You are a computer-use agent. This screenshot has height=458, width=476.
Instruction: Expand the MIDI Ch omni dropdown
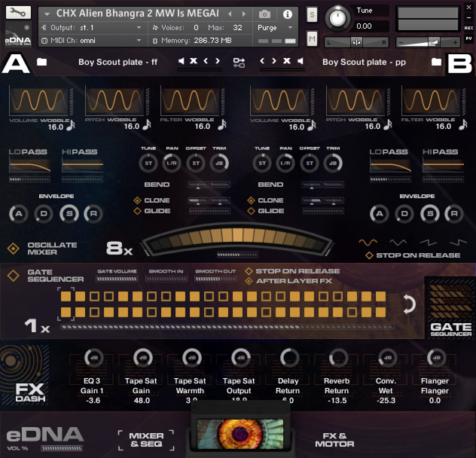tap(91, 40)
